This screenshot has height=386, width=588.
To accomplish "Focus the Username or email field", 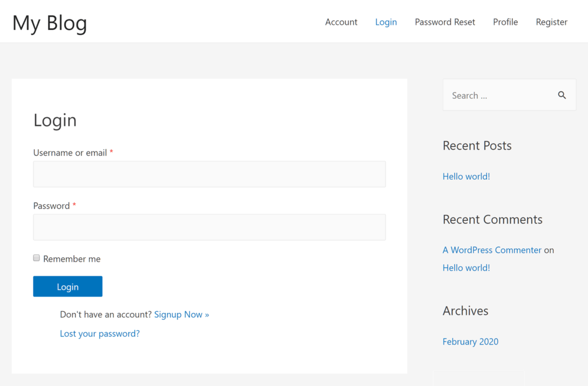I will 209,173.
